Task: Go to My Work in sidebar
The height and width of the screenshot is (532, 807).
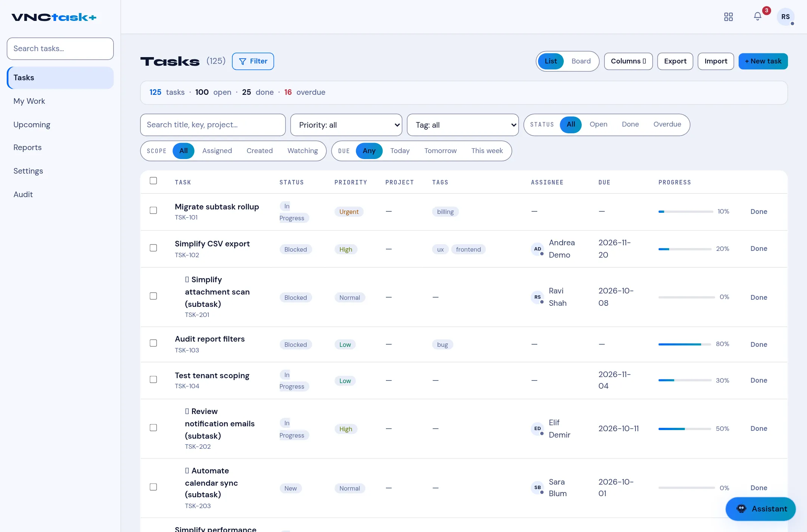Action: (x=60, y=101)
